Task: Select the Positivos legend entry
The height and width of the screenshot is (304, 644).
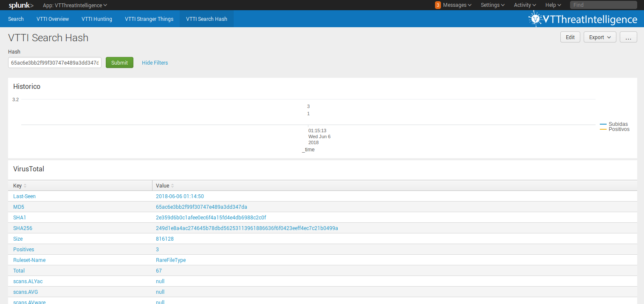Action: pyautogui.click(x=619, y=129)
